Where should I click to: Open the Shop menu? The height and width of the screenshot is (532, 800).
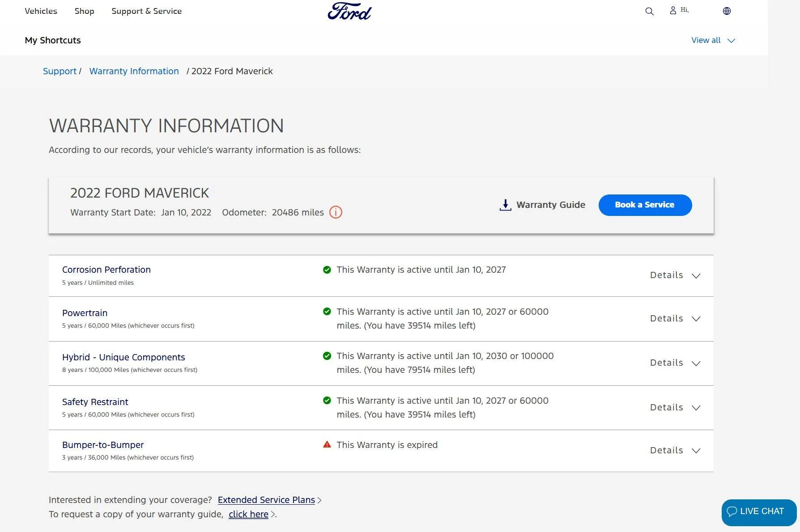pos(84,11)
